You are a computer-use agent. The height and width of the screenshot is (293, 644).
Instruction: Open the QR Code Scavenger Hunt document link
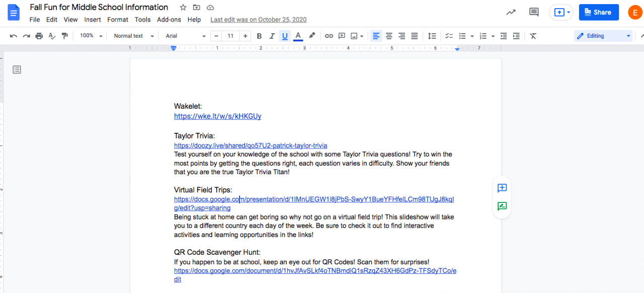[315, 275]
